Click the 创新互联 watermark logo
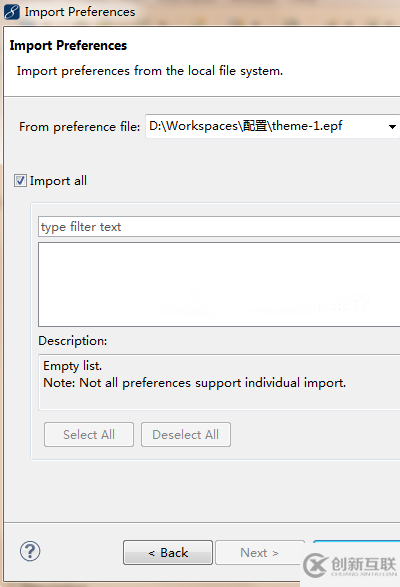The width and height of the screenshot is (400, 587). [350, 565]
